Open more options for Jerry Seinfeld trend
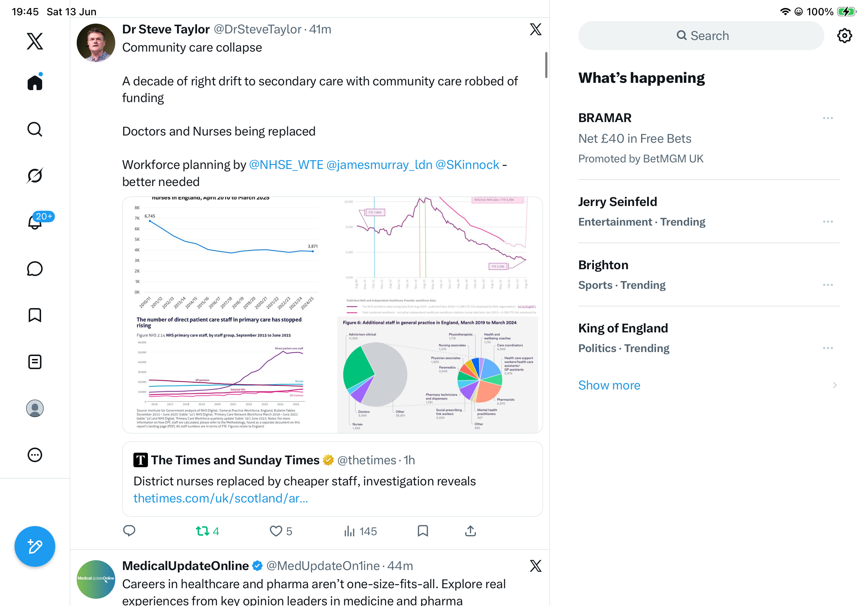 (x=828, y=222)
